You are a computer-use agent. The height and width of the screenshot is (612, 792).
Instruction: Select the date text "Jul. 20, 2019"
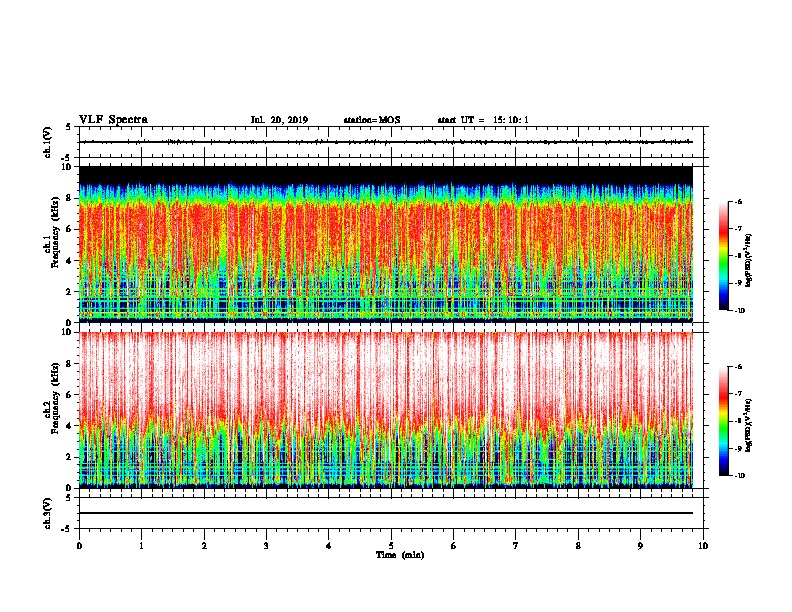(x=279, y=120)
